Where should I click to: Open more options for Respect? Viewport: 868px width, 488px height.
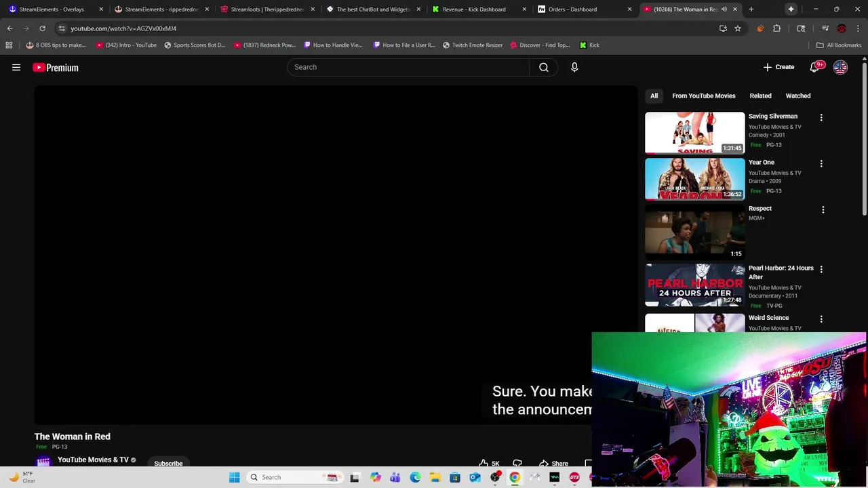(823, 209)
